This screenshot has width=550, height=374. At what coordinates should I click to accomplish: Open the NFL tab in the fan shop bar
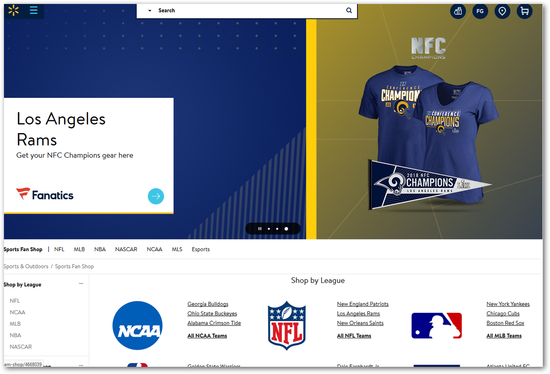pos(59,249)
